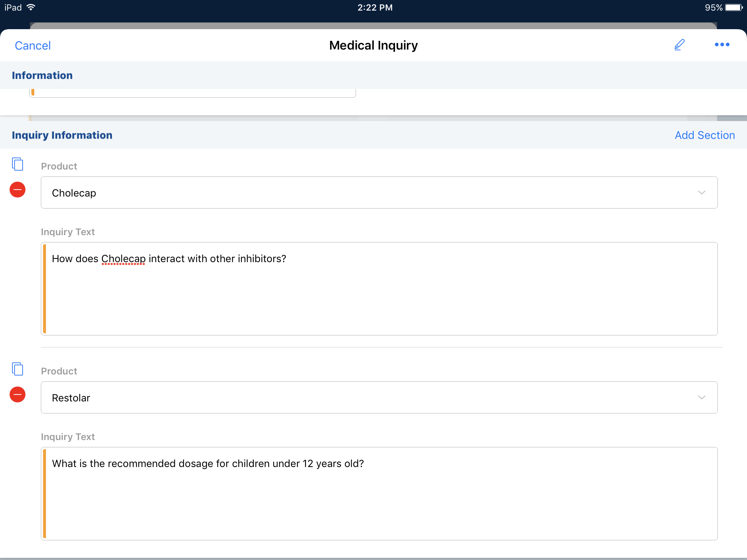Tap the Wi-Fi status icon

coord(31,7)
